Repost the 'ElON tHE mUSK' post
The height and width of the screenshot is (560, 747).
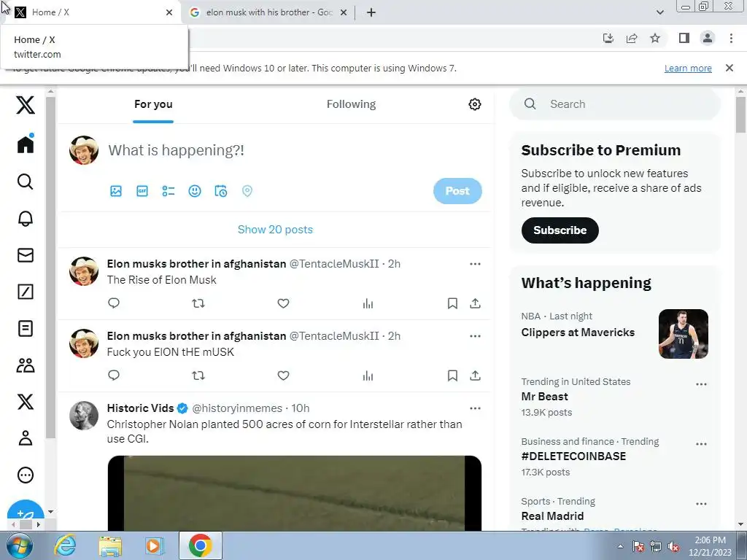click(x=198, y=376)
